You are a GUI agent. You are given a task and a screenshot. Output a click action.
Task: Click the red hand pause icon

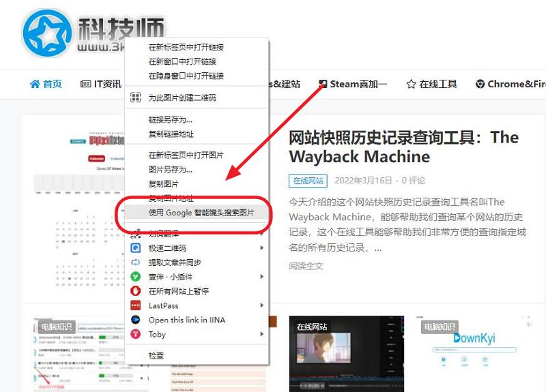click(x=135, y=291)
